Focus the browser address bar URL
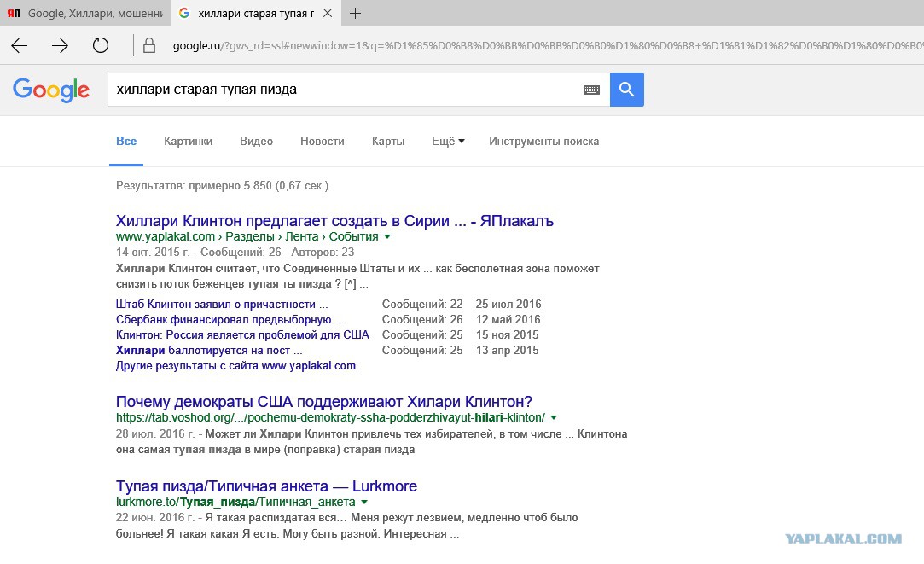This screenshot has width=924, height=564. pos(548,45)
